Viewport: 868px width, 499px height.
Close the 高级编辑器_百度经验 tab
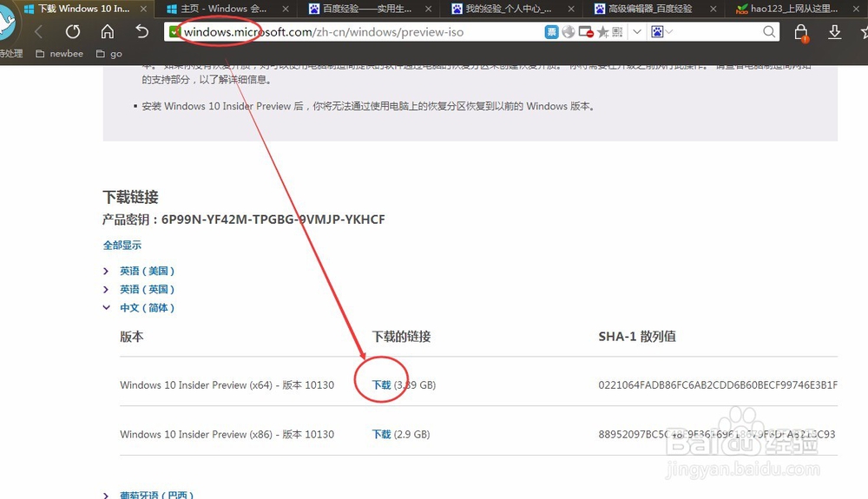[713, 9]
